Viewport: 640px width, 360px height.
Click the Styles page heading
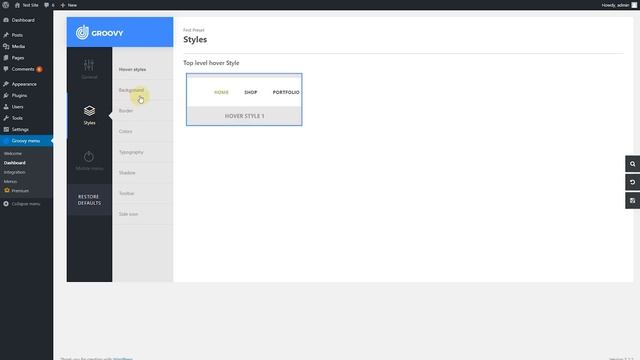point(195,40)
